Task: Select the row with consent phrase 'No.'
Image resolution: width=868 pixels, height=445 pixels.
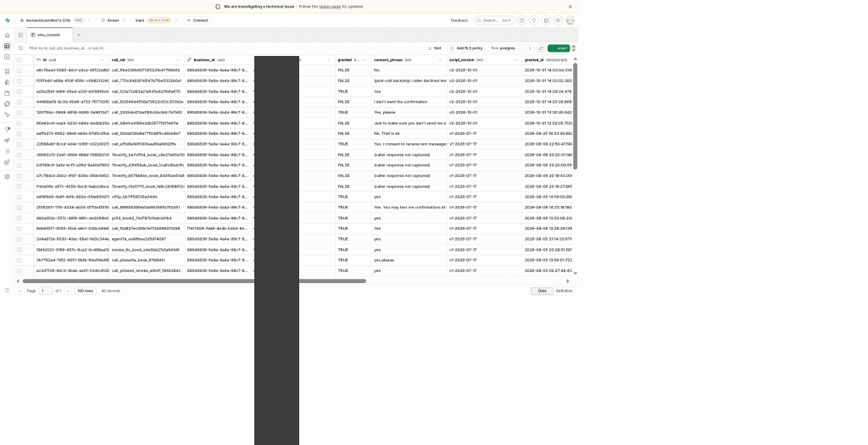Action: 19,70
